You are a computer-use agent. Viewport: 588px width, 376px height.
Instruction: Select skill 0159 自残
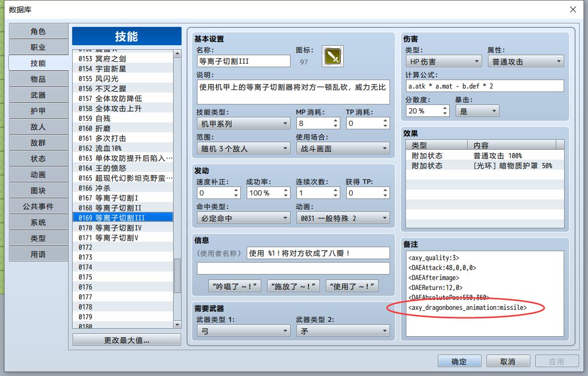(x=123, y=118)
